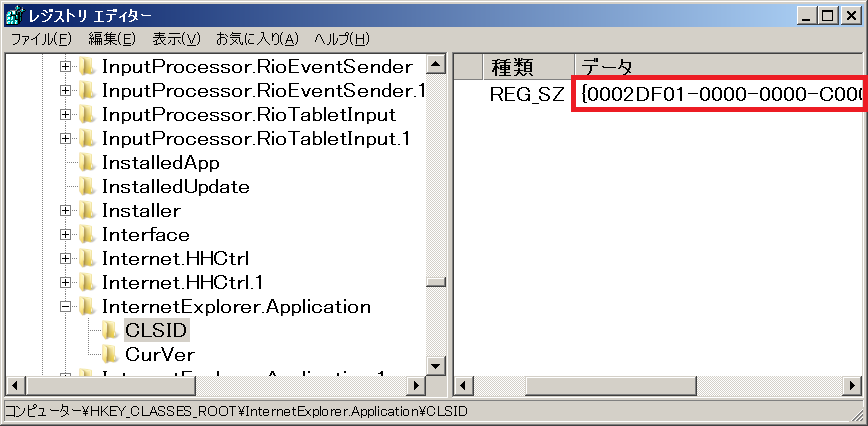Screen dimensions: 868x426
Task: Click the Installer folder icon
Action: pos(86,211)
